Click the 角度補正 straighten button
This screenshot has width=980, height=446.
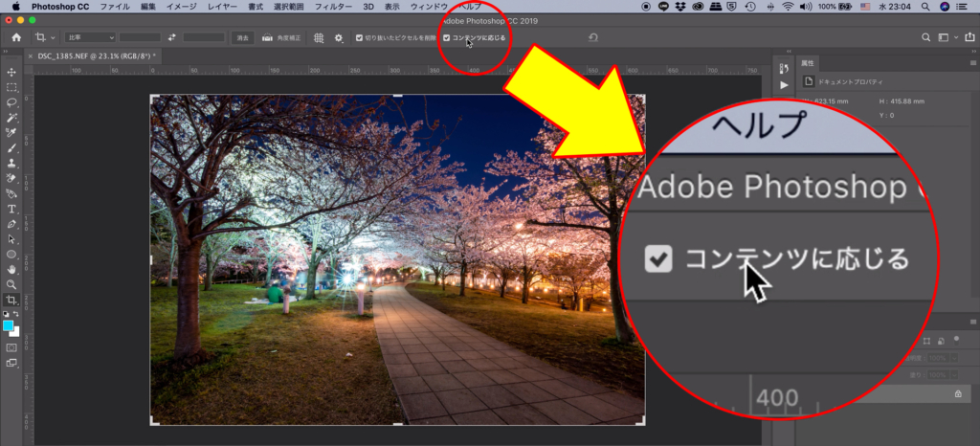pyautogui.click(x=282, y=37)
